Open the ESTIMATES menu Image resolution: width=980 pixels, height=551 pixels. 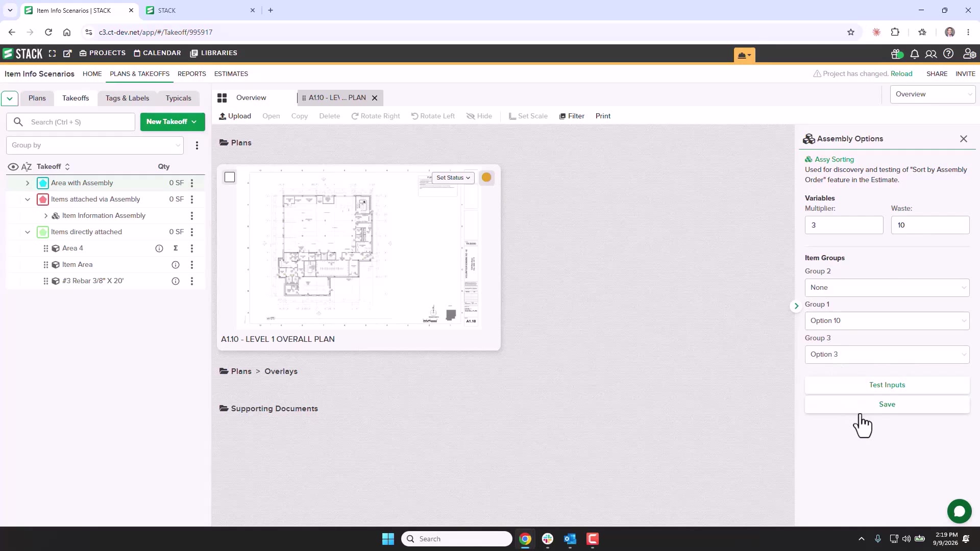[231, 74]
